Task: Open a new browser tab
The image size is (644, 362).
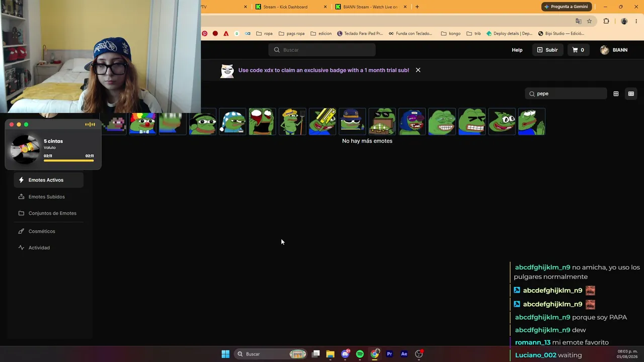Action: pyautogui.click(x=417, y=7)
